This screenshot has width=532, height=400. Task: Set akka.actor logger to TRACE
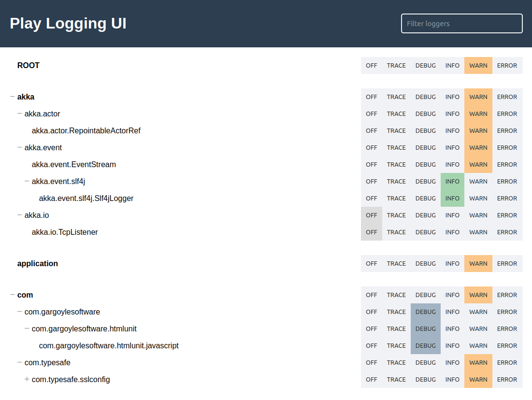click(x=396, y=114)
